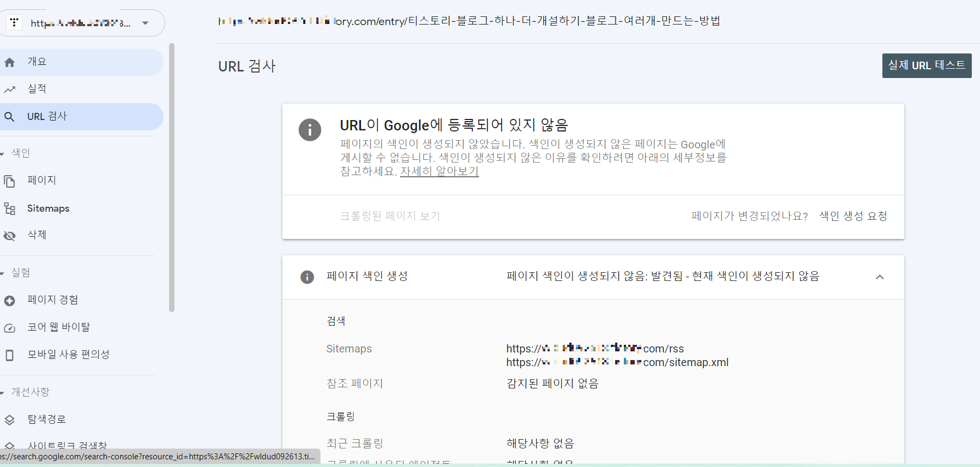Click the pages icon beside 페이지

pos(9,181)
